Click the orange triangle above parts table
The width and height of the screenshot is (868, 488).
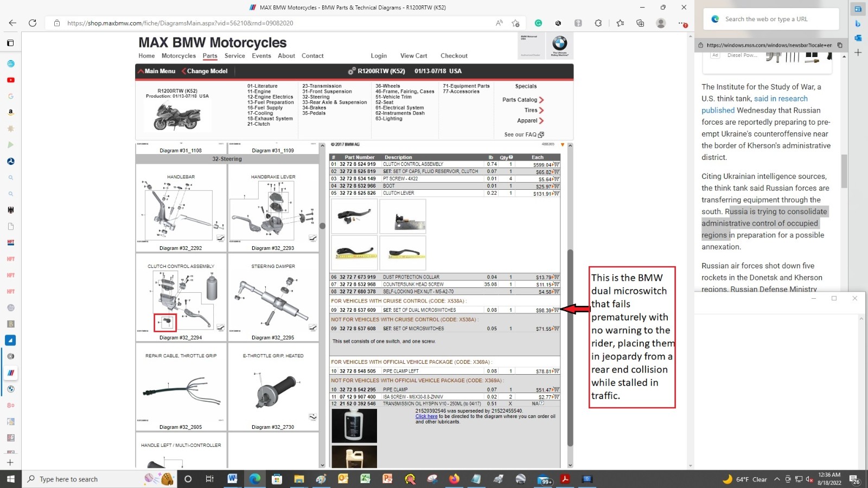pos(563,145)
